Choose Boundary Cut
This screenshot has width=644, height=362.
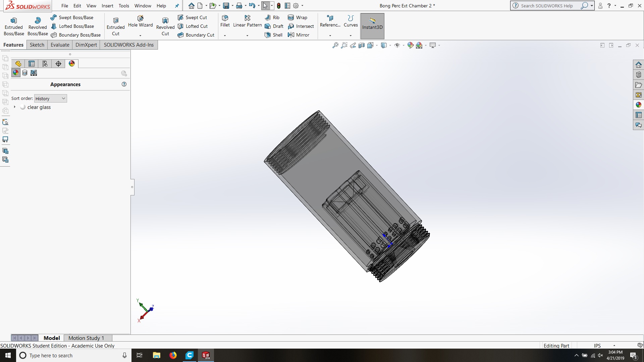pos(196,35)
